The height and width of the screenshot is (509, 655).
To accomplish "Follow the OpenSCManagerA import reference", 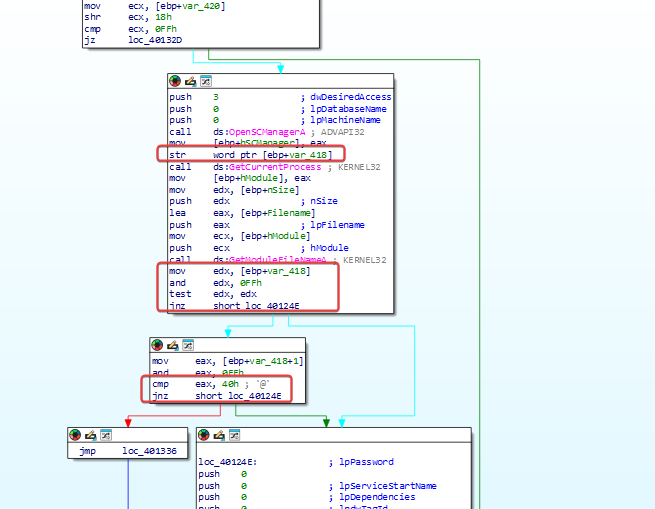I will pyautogui.click(x=267, y=132).
